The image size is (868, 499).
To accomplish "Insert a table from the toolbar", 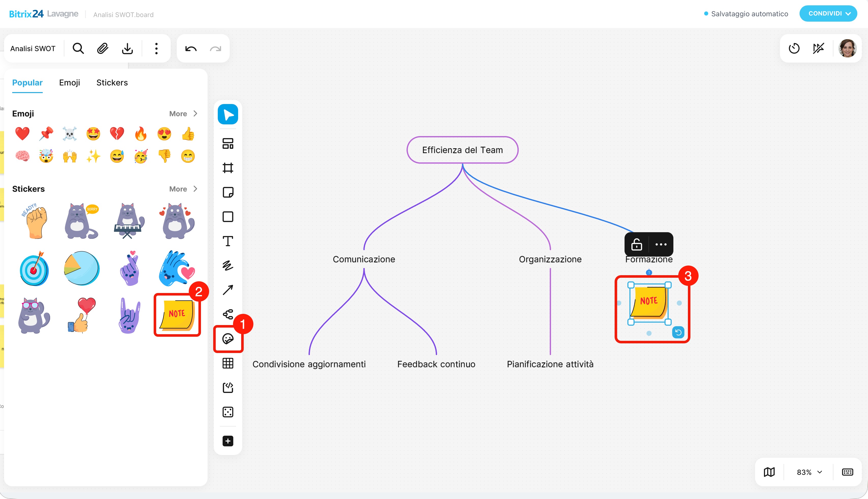I will [228, 363].
